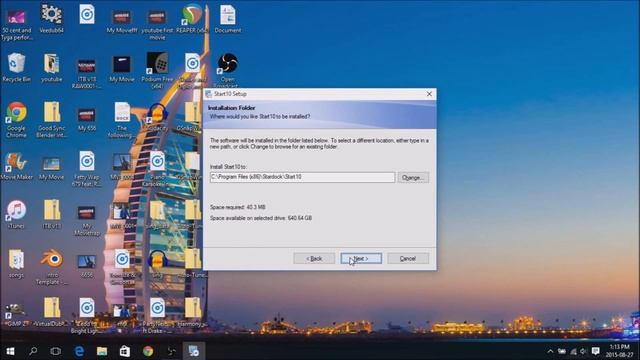
Task: Launch the Audacity desktop shortcut
Action: [x=157, y=118]
